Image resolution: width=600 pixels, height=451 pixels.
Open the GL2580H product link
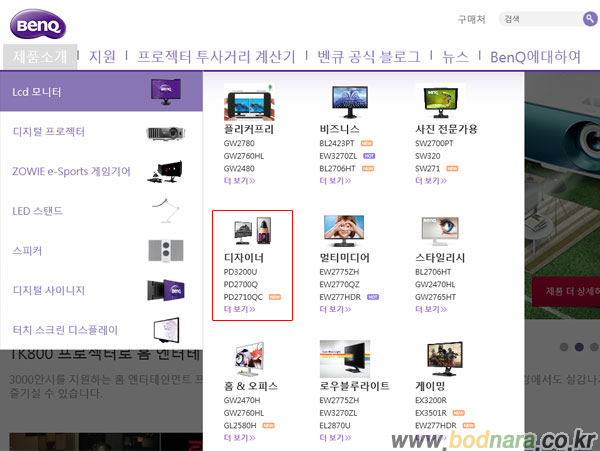(x=240, y=425)
